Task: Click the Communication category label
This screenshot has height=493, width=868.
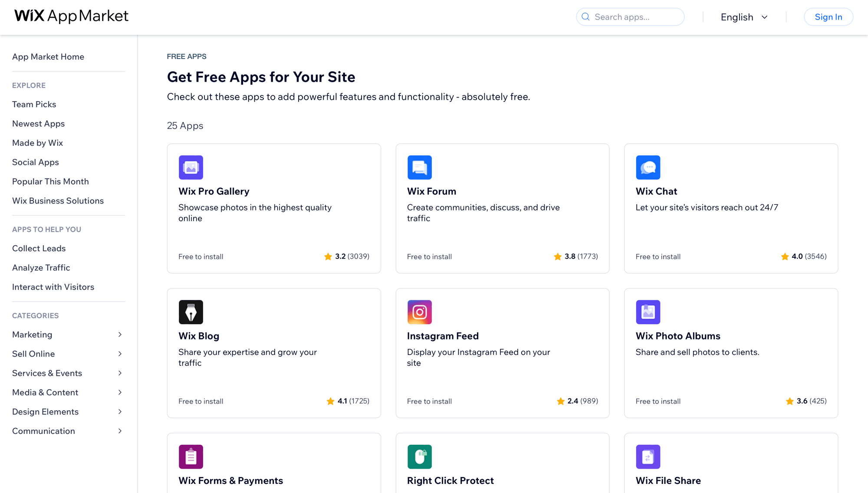Action: [43, 431]
